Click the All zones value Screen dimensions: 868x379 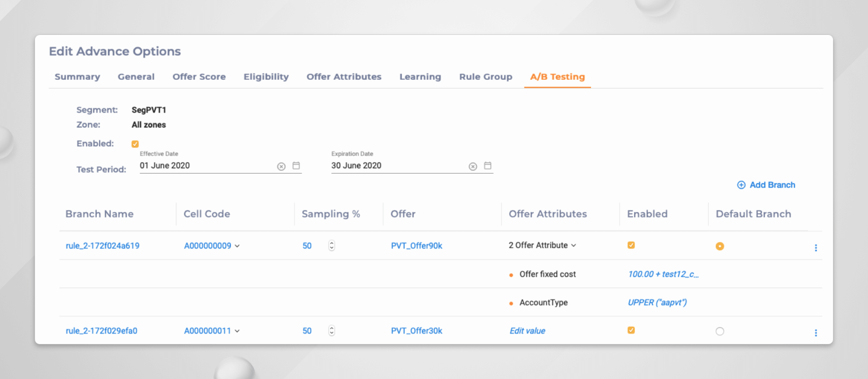pos(149,125)
